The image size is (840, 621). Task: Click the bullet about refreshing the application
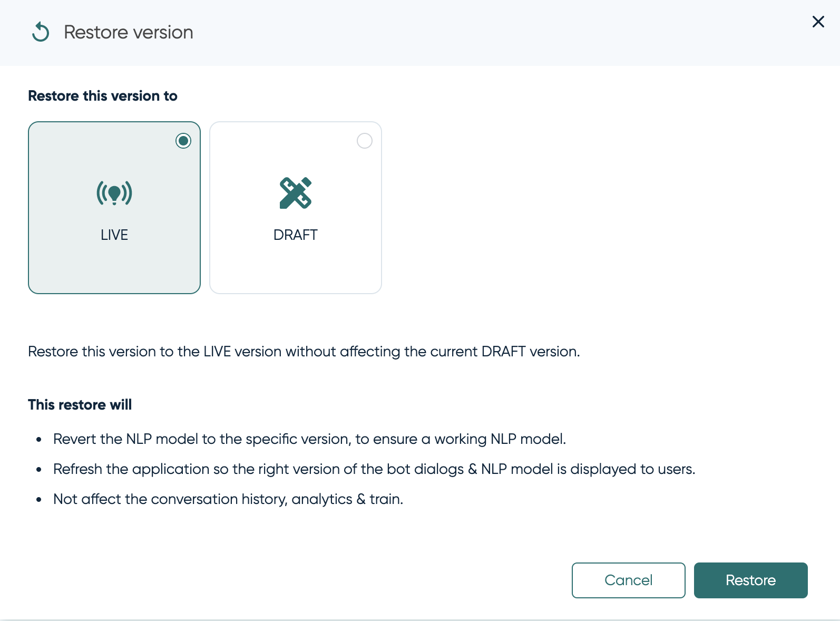pos(374,469)
